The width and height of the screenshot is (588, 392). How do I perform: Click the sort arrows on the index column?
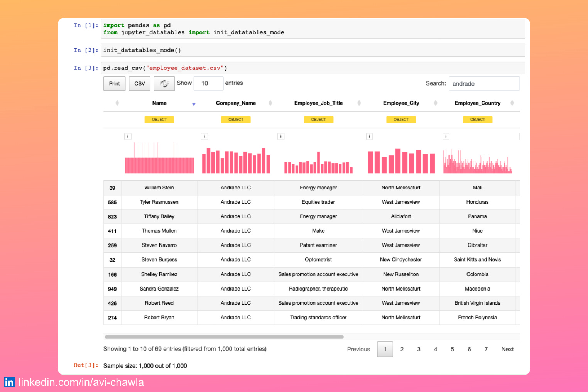tap(117, 103)
